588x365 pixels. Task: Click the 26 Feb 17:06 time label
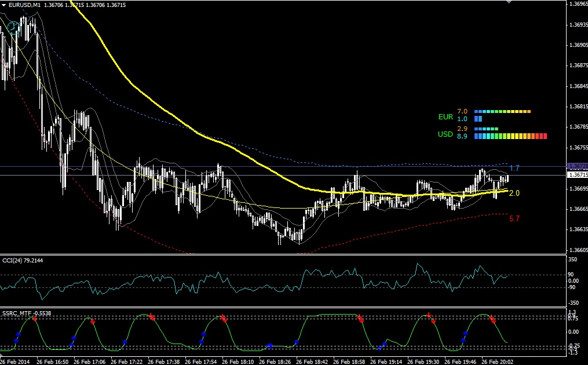coord(89,362)
